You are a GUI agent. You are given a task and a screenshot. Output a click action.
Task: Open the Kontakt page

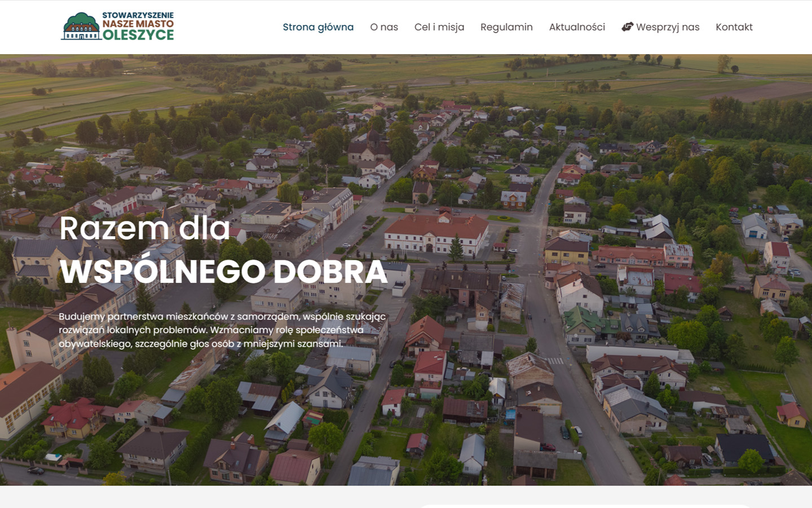[734, 27]
